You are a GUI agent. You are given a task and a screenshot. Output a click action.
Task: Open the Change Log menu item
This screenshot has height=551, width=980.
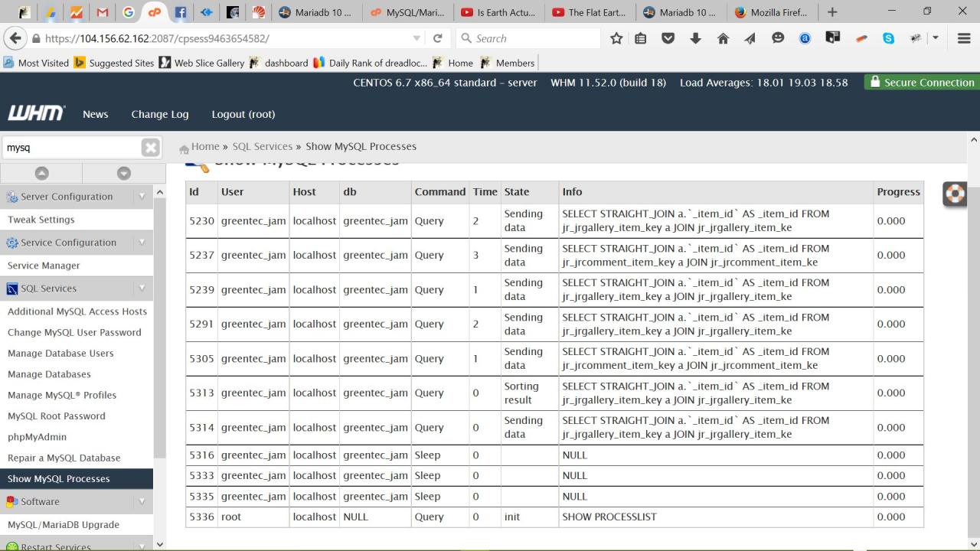tap(159, 114)
